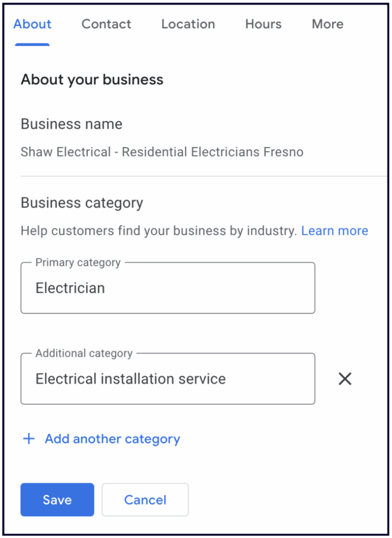Click the Add another category link text
Image resolution: width=392 pixels, height=538 pixels.
(x=112, y=439)
